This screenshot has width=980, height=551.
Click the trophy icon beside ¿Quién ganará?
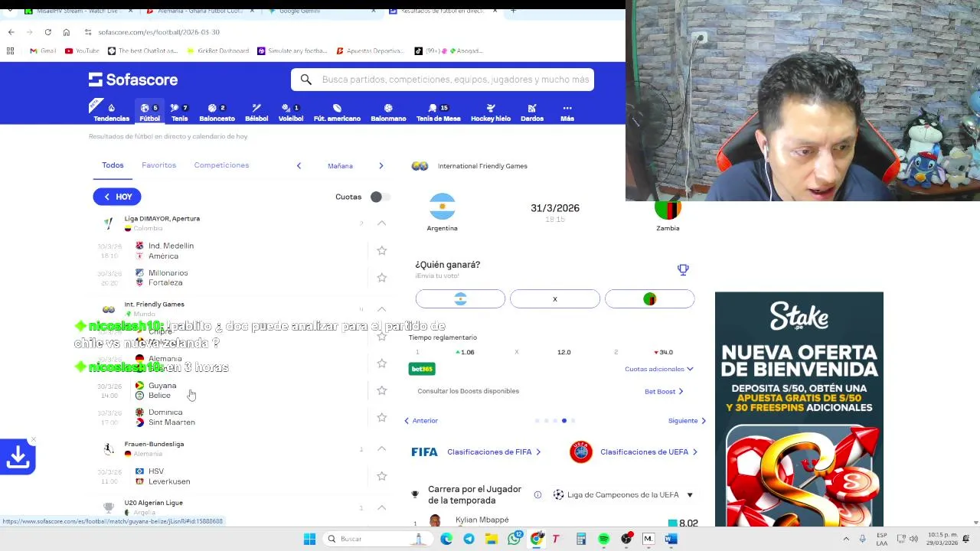(683, 269)
